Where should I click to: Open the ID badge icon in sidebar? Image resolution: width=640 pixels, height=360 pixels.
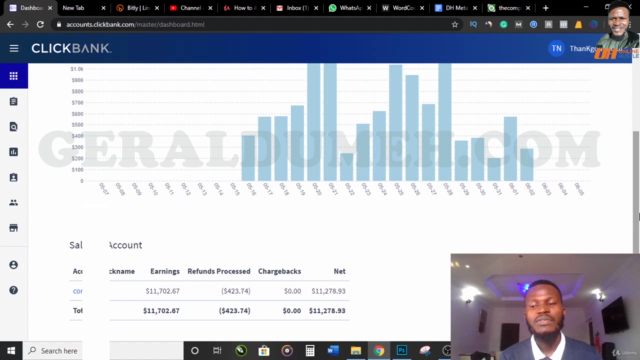tap(13, 177)
